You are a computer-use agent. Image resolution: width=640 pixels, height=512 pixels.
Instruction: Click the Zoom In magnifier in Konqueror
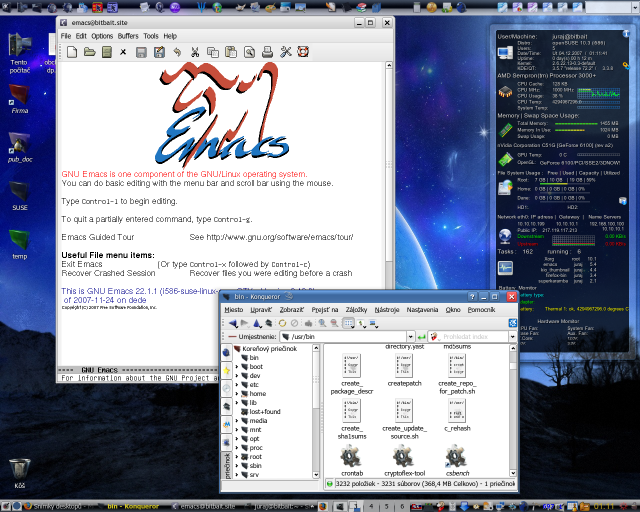(x=322, y=323)
